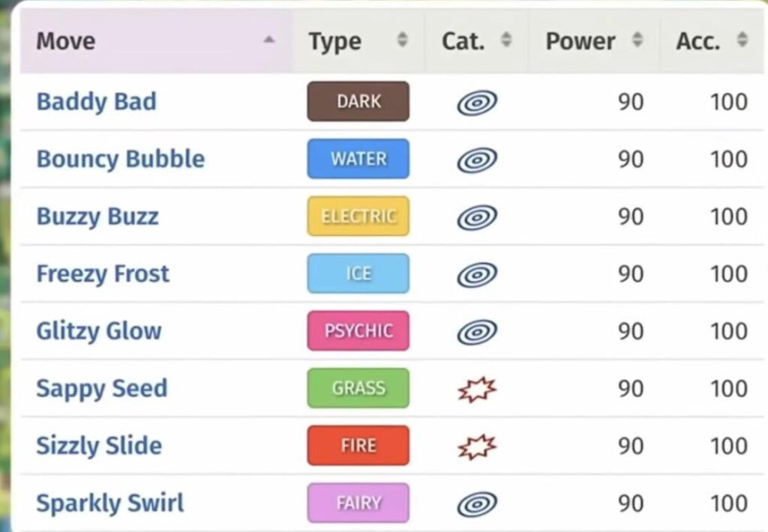
Task: Click the special category icon for Freezy Frost
Action: click(477, 273)
